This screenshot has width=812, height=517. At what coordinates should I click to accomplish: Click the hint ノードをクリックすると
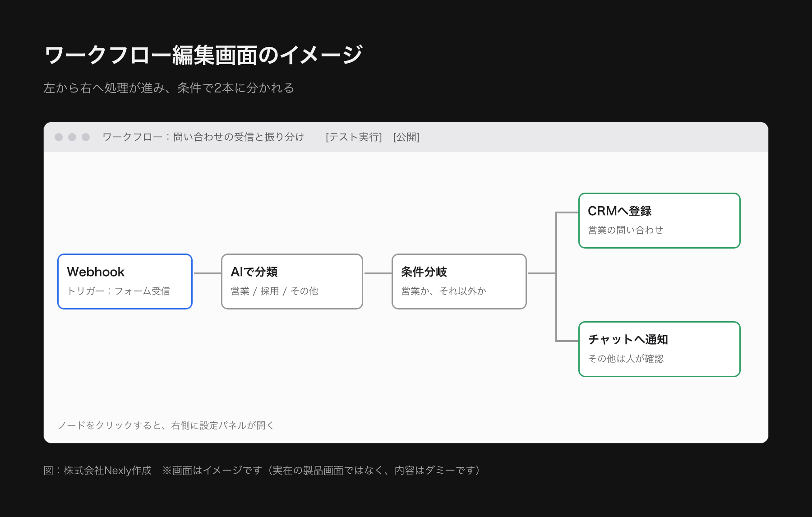pos(110,425)
